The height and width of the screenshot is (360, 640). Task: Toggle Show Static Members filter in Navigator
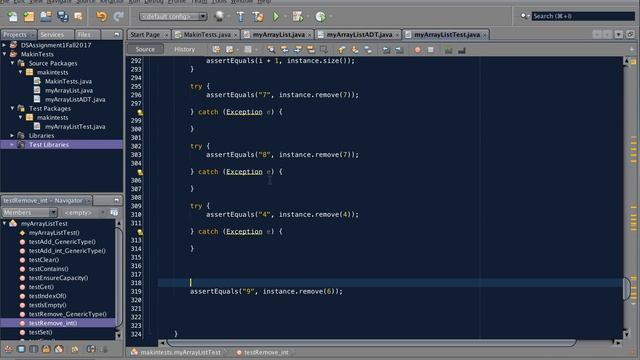tap(33, 349)
